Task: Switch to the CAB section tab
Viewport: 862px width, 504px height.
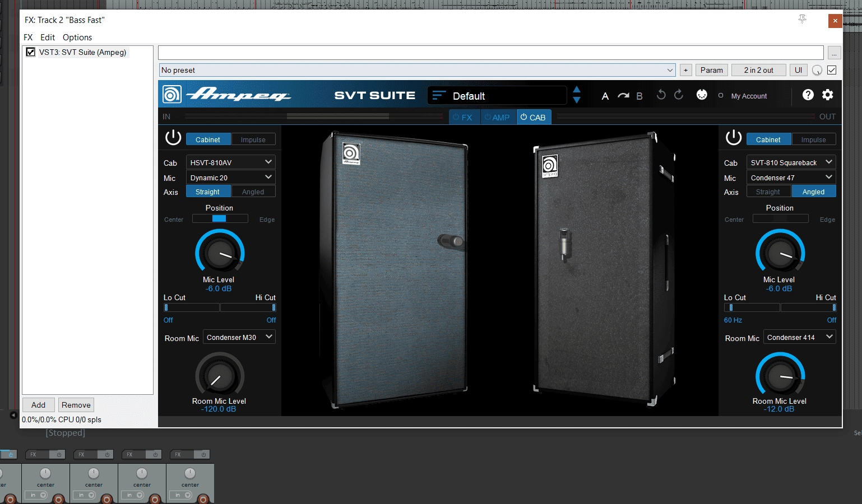Action: [534, 117]
